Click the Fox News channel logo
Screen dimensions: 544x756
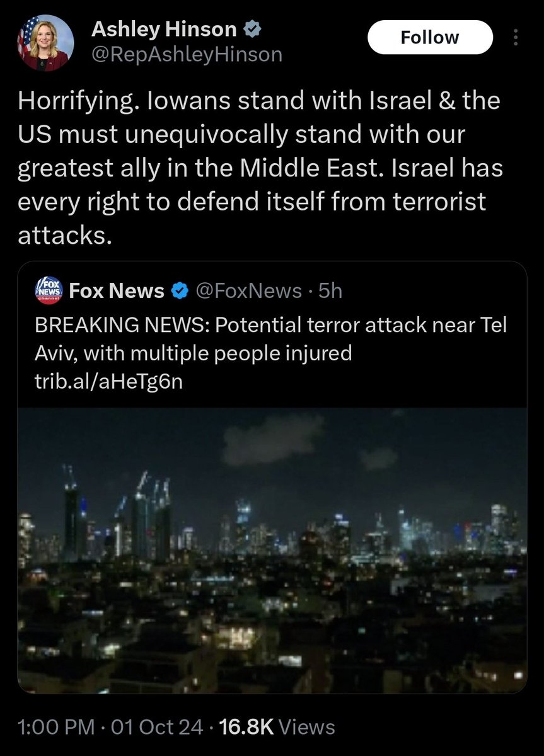coord(49,290)
